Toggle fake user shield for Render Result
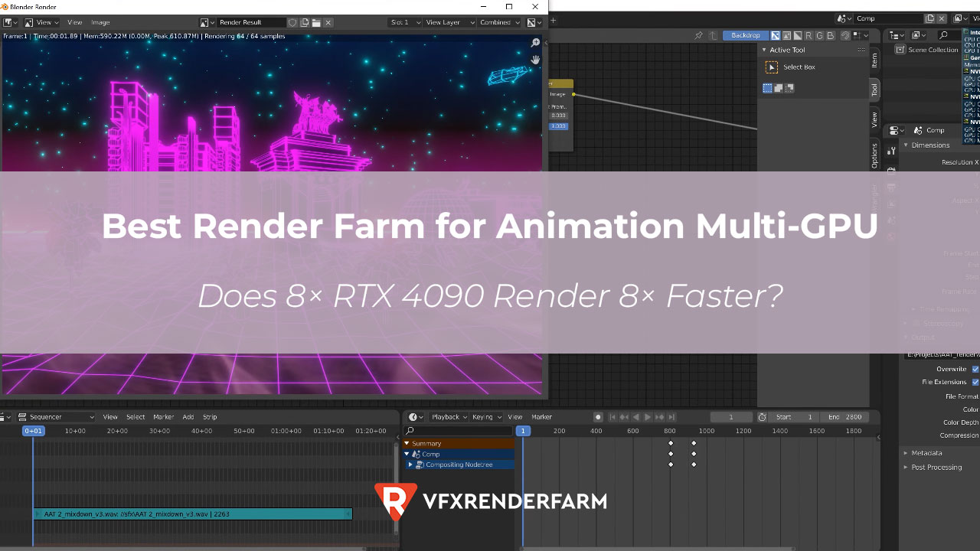This screenshot has height=551, width=980. click(x=292, y=23)
